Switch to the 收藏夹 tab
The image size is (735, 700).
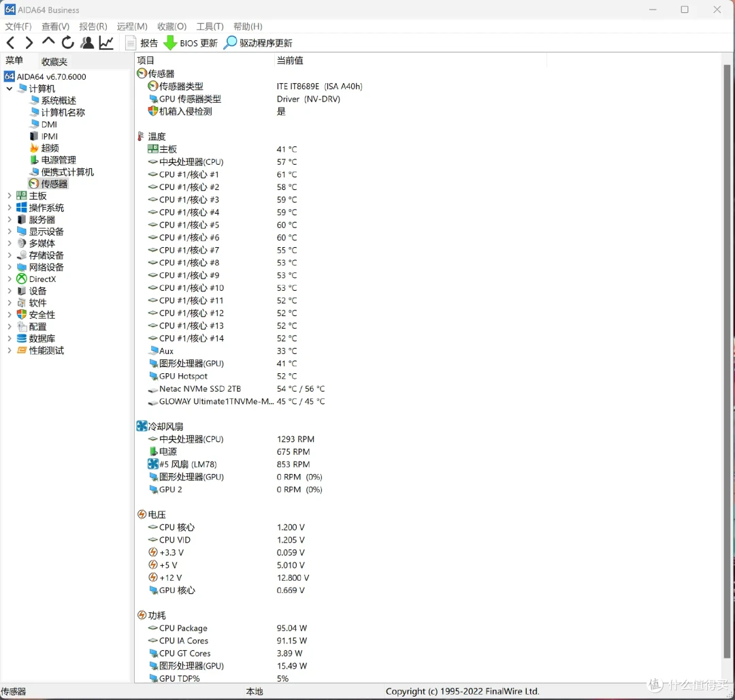point(54,61)
